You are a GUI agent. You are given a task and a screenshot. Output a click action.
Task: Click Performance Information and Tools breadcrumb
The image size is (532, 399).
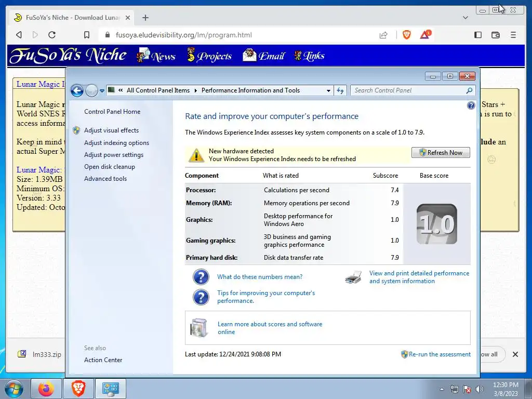pyautogui.click(x=250, y=90)
